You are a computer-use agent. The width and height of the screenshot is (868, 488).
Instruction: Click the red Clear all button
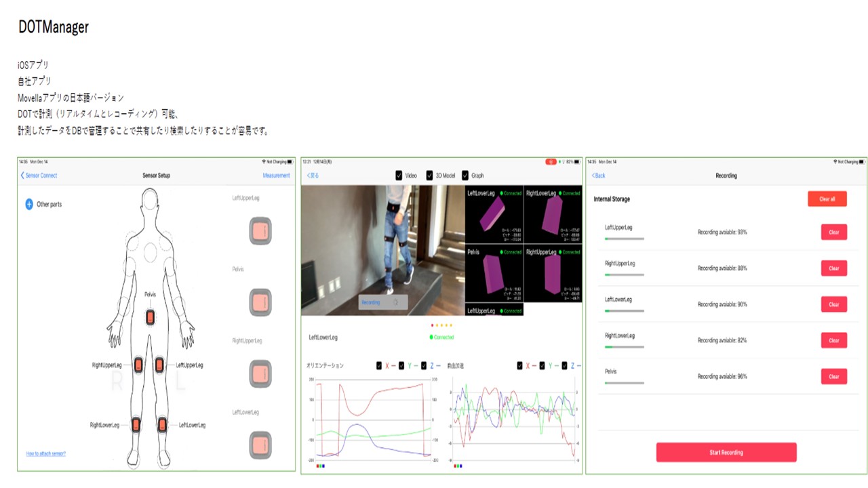827,199
